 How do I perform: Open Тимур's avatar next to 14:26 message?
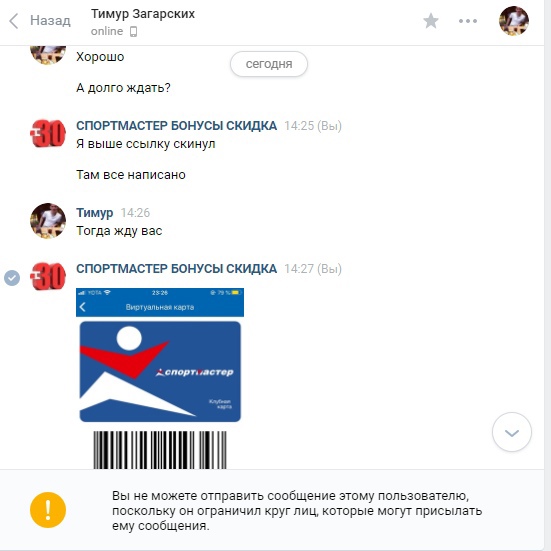point(48,221)
